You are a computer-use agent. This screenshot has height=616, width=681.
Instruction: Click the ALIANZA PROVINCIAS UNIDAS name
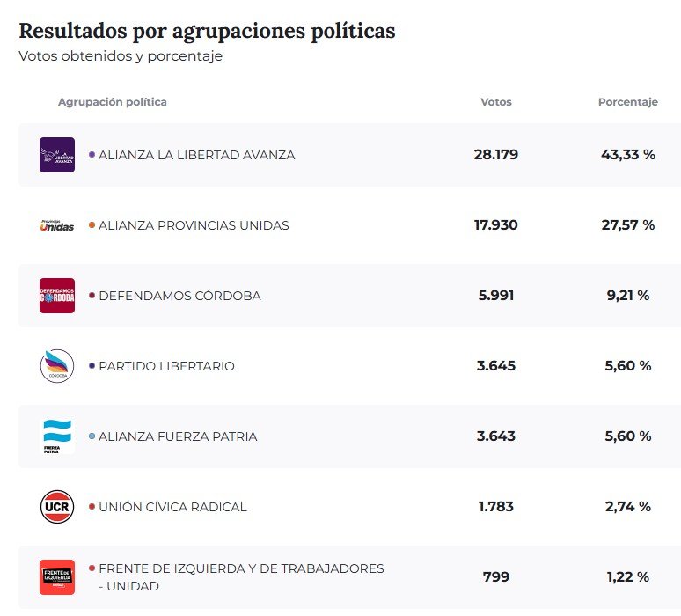tap(194, 225)
